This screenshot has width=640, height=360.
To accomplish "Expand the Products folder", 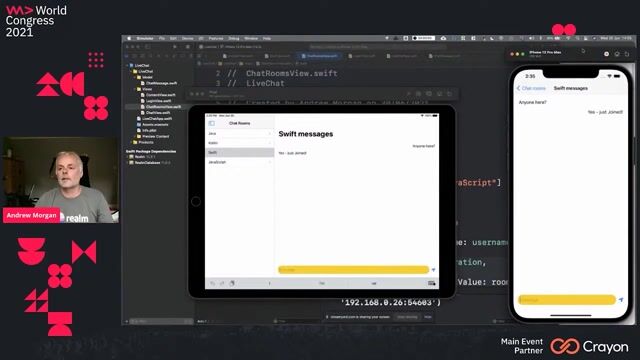I will (131, 142).
